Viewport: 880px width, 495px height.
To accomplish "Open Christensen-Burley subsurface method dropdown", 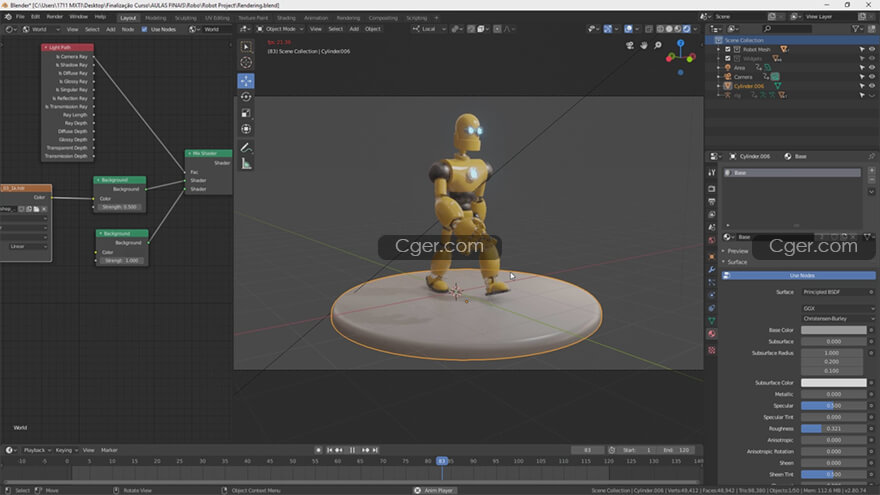I will click(x=838, y=318).
